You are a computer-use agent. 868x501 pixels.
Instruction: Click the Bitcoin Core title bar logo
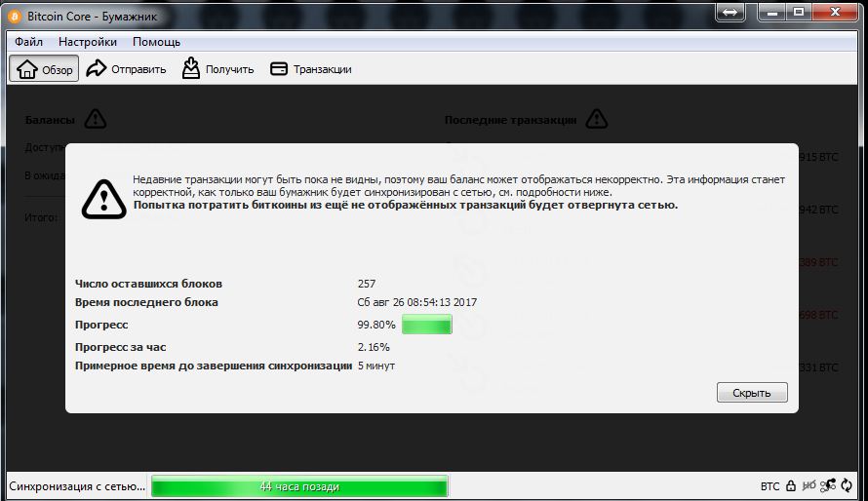point(16,15)
